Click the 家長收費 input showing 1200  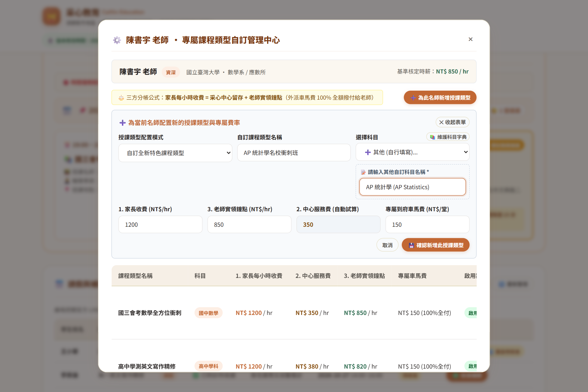tap(160, 225)
